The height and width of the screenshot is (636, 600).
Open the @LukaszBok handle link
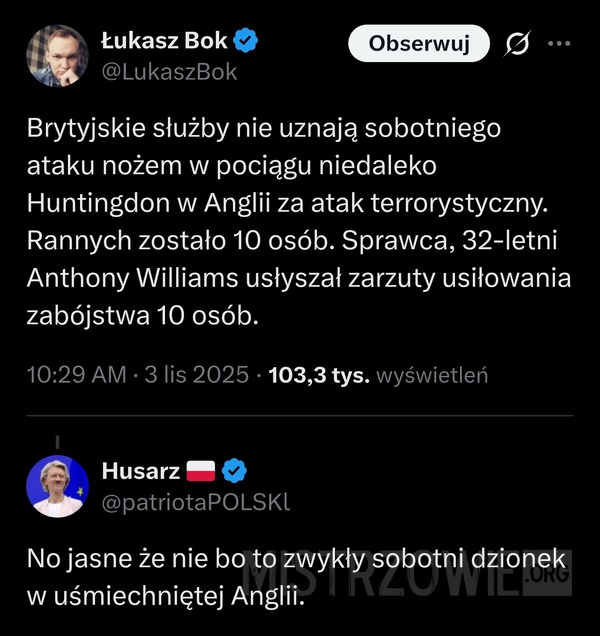(x=170, y=72)
